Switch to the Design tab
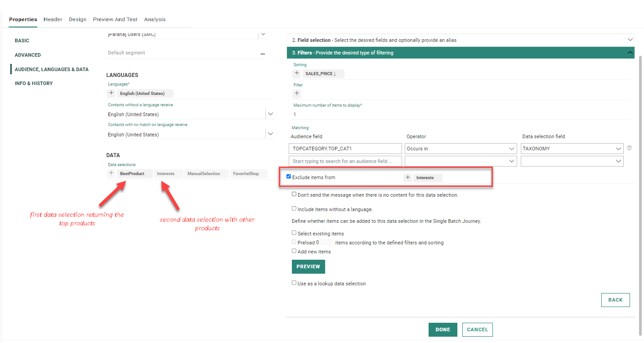This screenshot has height=343, width=644. tap(77, 19)
